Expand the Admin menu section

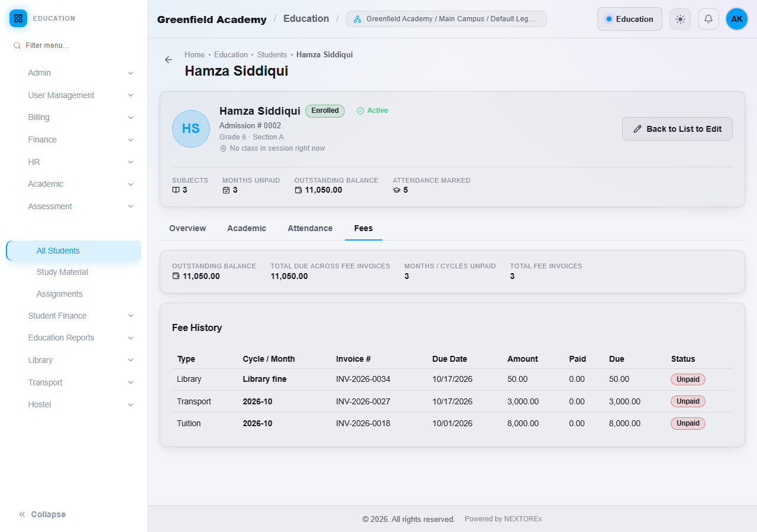pyautogui.click(x=81, y=73)
